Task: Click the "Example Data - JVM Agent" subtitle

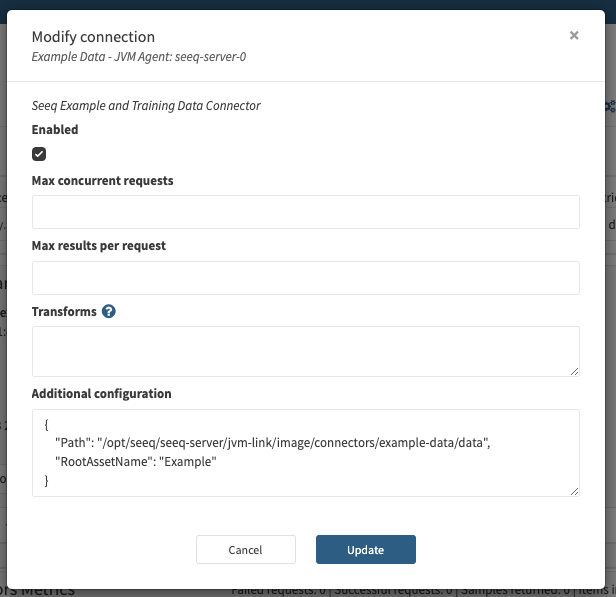Action: click(x=139, y=57)
